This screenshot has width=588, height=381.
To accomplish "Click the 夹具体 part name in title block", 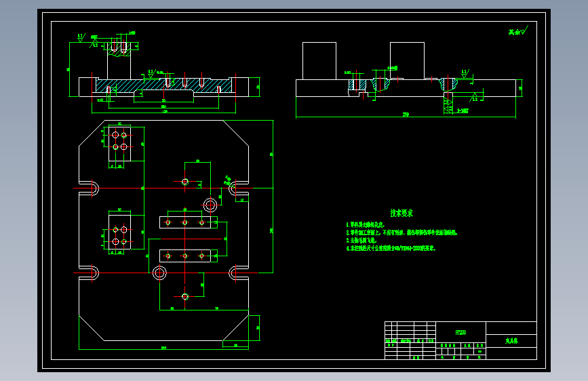I will pos(511,341).
